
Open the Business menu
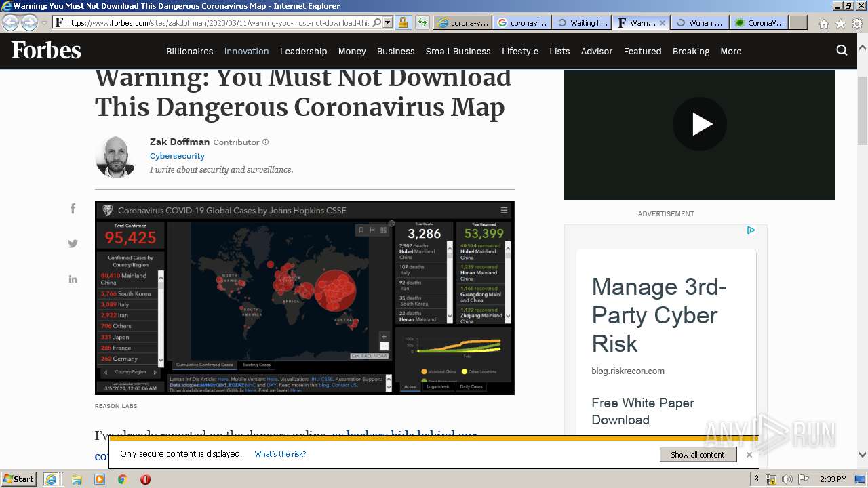point(396,51)
